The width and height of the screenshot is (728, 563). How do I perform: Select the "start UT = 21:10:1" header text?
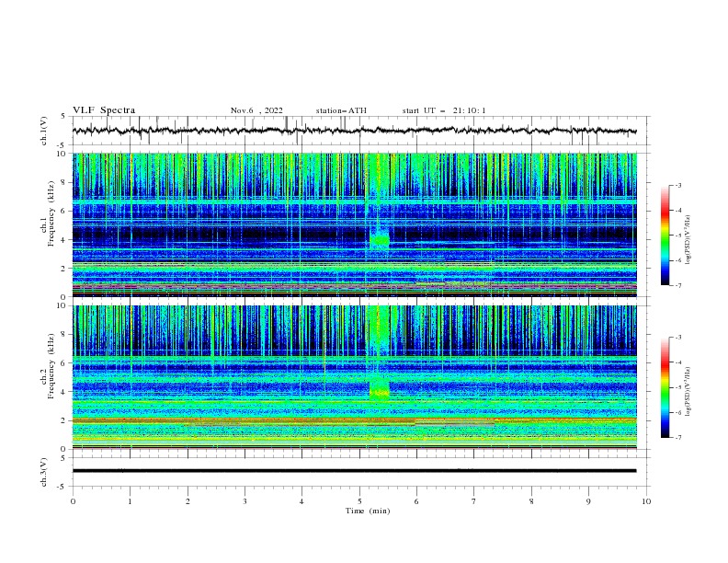444,110
